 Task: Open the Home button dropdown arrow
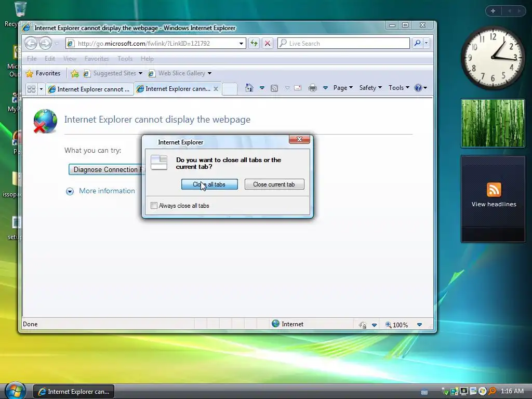tap(262, 88)
